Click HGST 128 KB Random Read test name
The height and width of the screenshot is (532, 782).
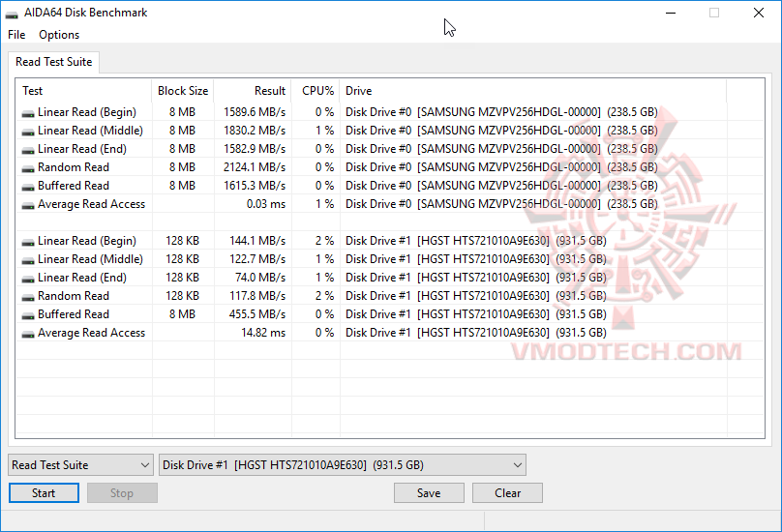click(x=74, y=296)
